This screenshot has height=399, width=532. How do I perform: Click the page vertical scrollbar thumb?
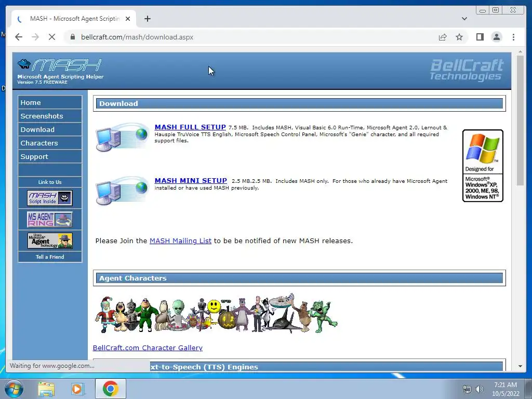point(520,121)
